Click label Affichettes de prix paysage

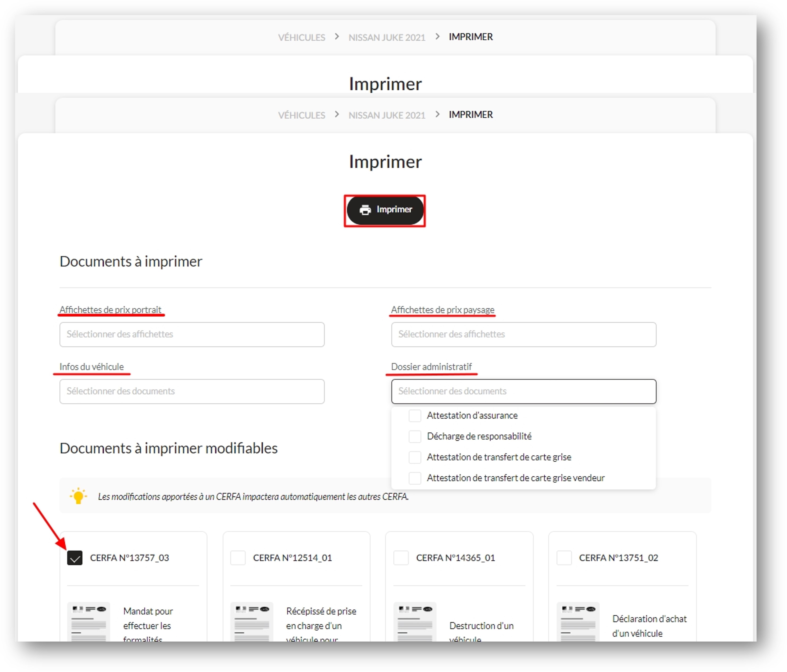(442, 310)
